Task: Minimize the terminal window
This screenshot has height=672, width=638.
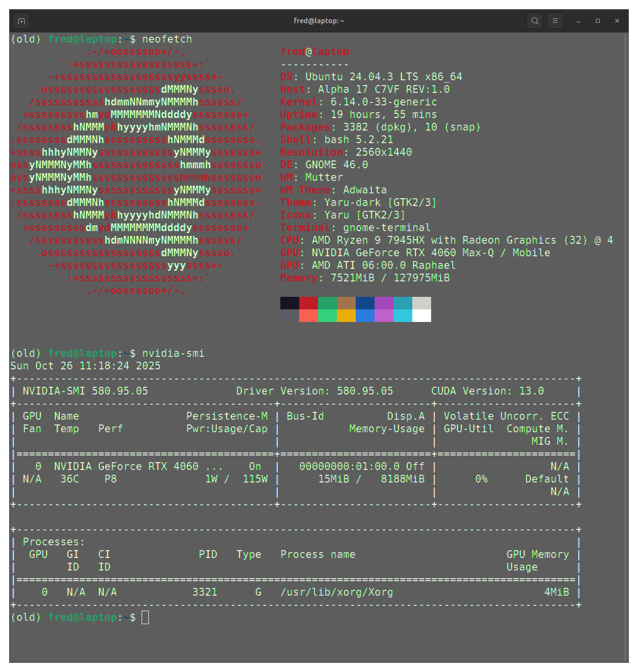Action: (x=579, y=21)
